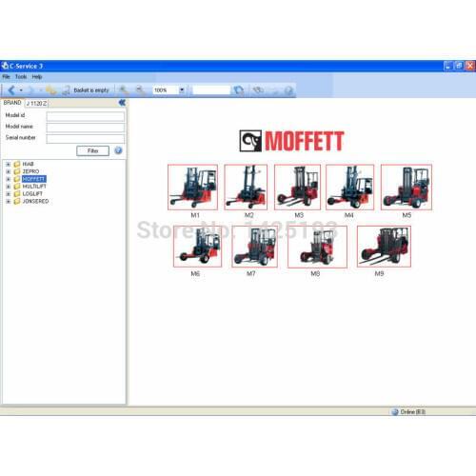This screenshot has width=476, height=476.
Task: Select the MULTILIFT brand folder
Action: point(34,187)
